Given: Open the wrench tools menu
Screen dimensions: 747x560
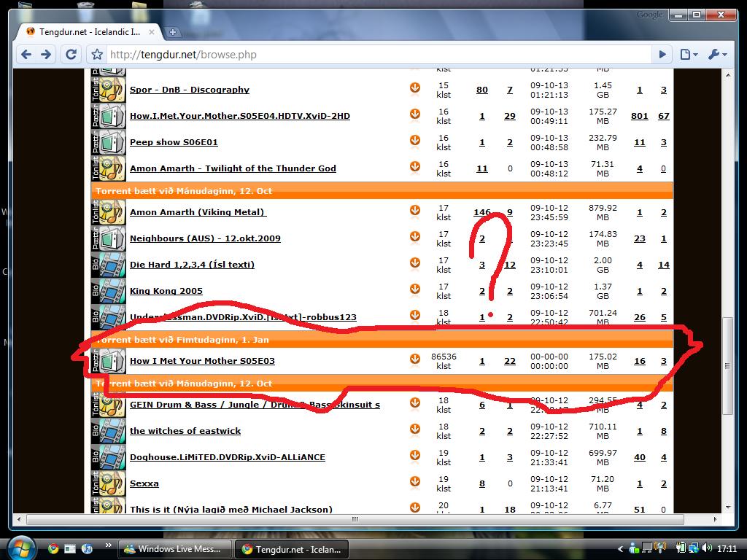Looking at the screenshot, I should point(717,54).
